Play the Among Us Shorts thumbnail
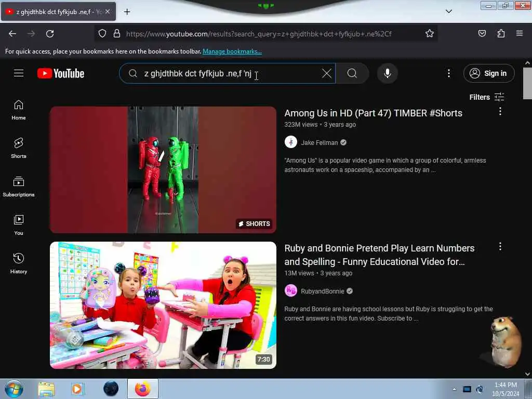 [x=163, y=170]
